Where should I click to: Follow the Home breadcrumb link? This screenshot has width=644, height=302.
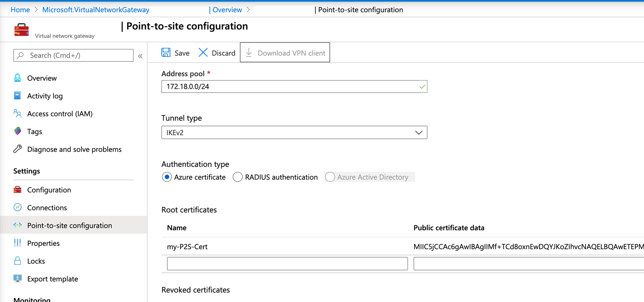coord(20,10)
